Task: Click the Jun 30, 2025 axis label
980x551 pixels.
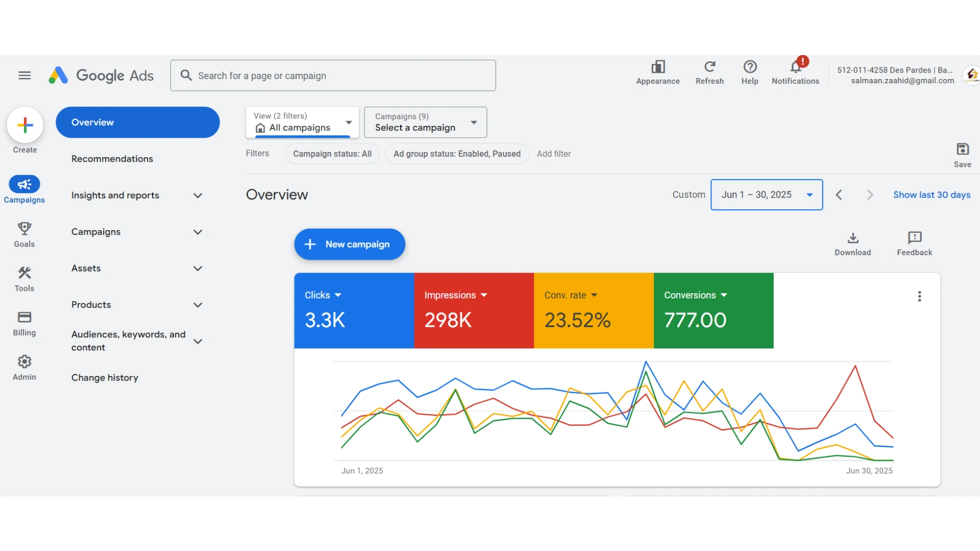Action: click(869, 471)
